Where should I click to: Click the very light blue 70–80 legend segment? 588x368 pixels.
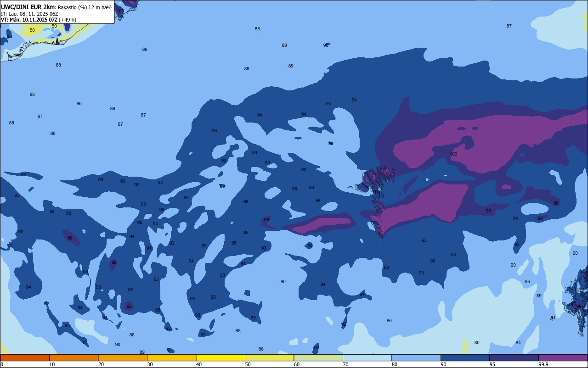coord(367,357)
